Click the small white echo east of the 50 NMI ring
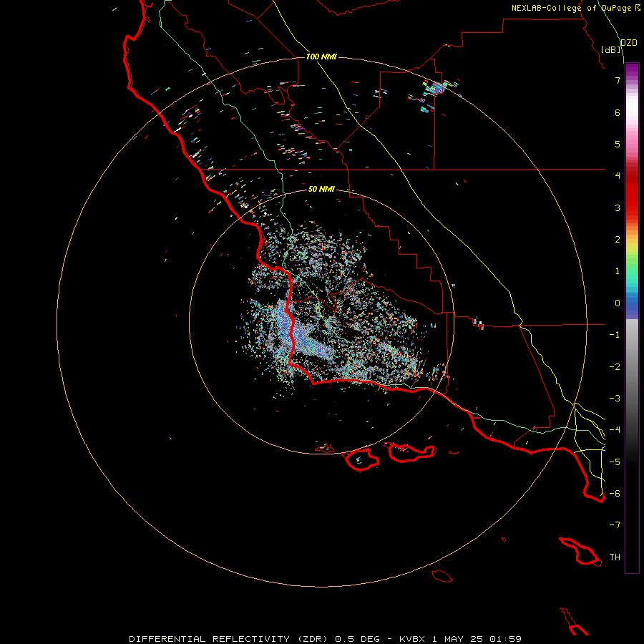 tap(479, 324)
